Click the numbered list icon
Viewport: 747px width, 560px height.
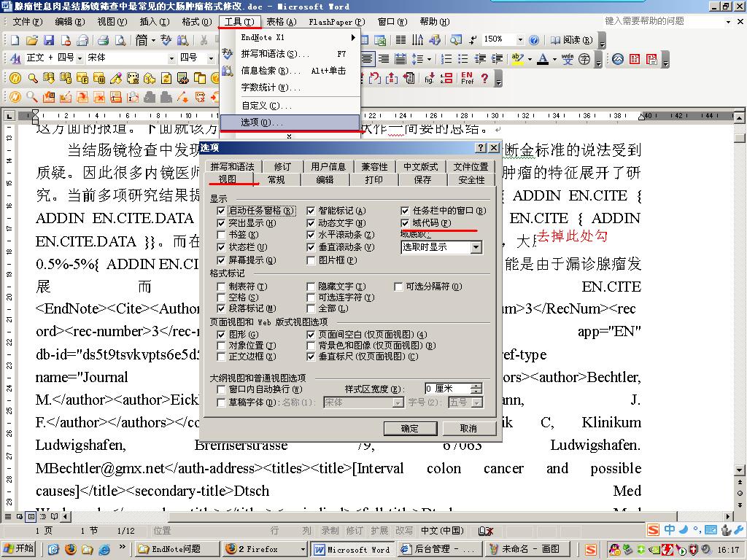click(446, 59)
